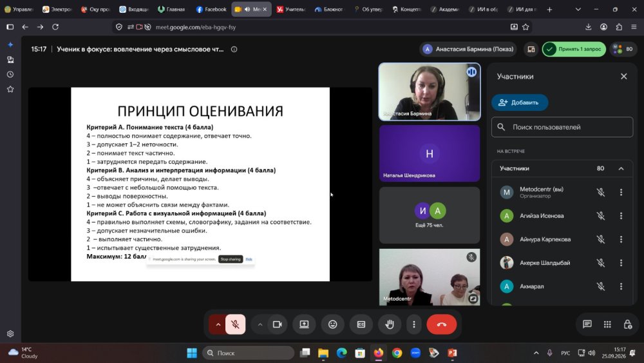Viewport: 644px width, 363px height.
Task: Open sidebar history clock icon
Action: point(10,74)
